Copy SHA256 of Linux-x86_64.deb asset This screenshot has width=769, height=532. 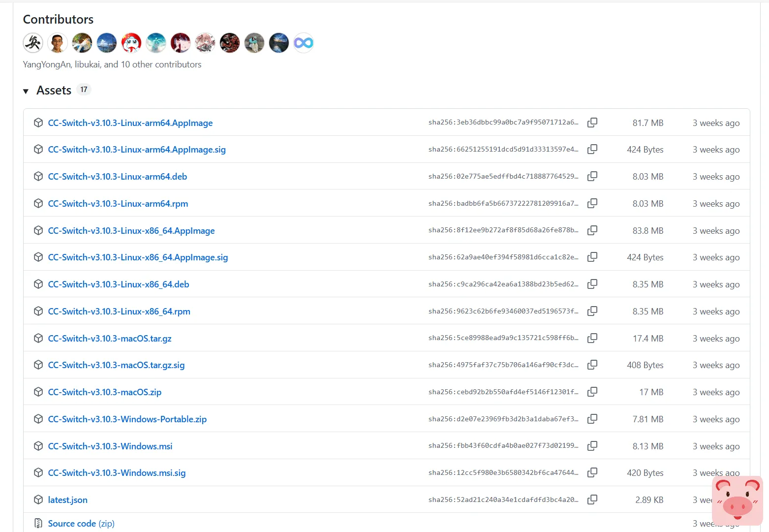pyautogui.click(x=592, y=284)
